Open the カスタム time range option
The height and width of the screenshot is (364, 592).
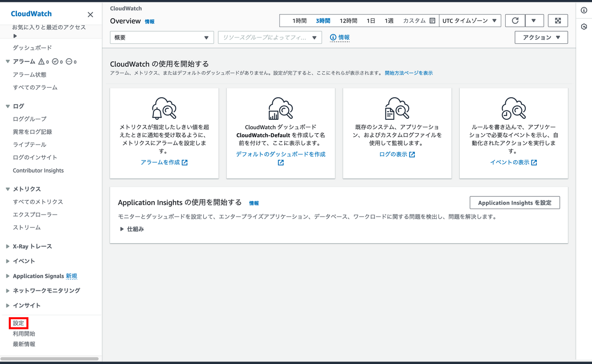click(x=414, y=21)
